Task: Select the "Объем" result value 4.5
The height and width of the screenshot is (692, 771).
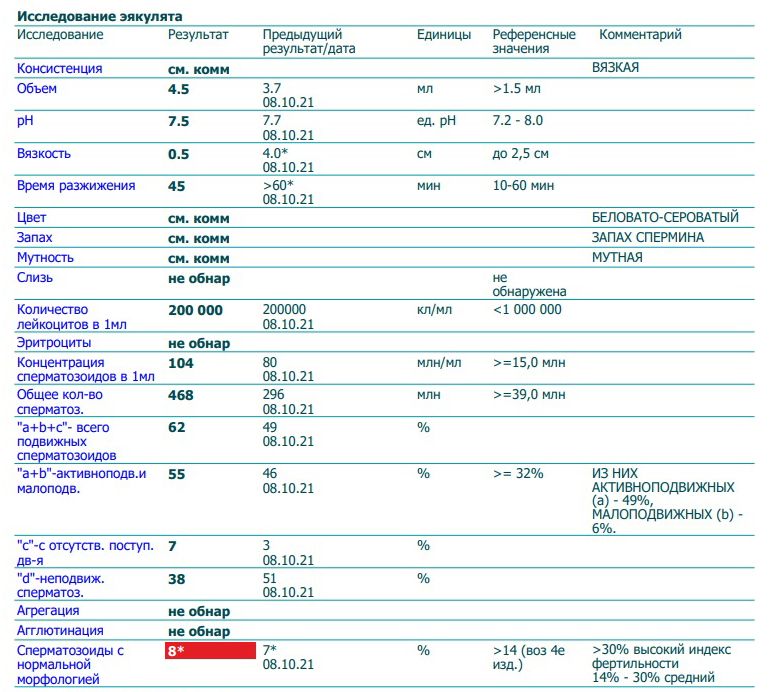Action: point(179,89)
